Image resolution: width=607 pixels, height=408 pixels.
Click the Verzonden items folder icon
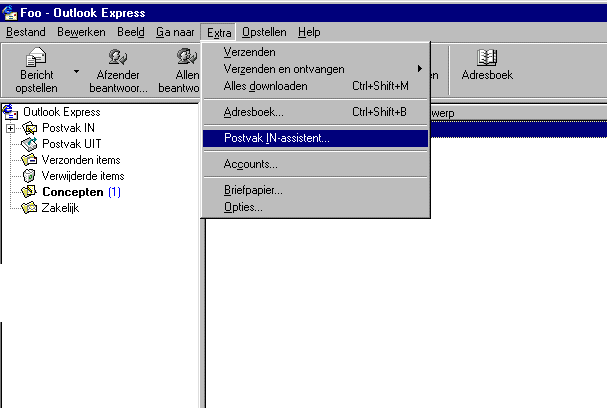click(29, 159)
